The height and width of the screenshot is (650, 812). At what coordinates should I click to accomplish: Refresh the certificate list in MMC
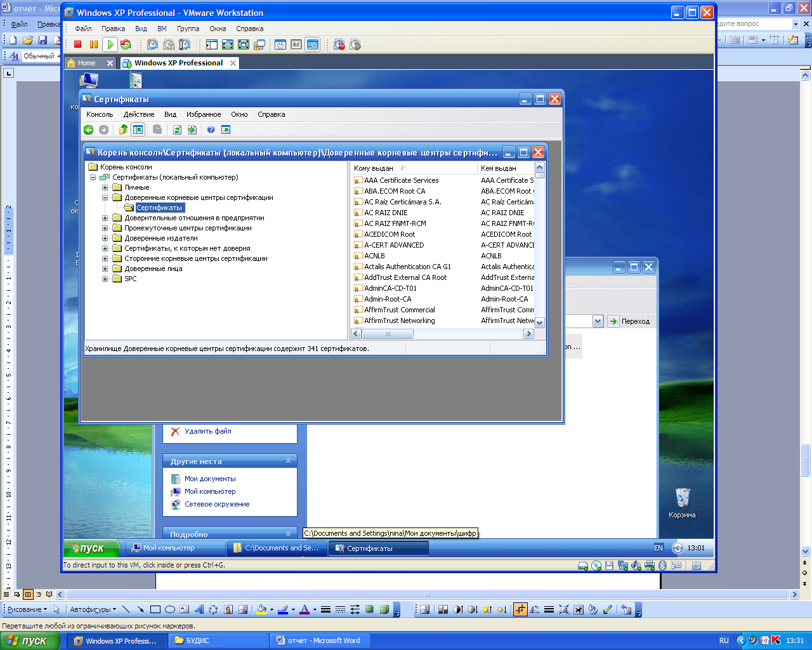pyautogui.click(x=177, y=129)
